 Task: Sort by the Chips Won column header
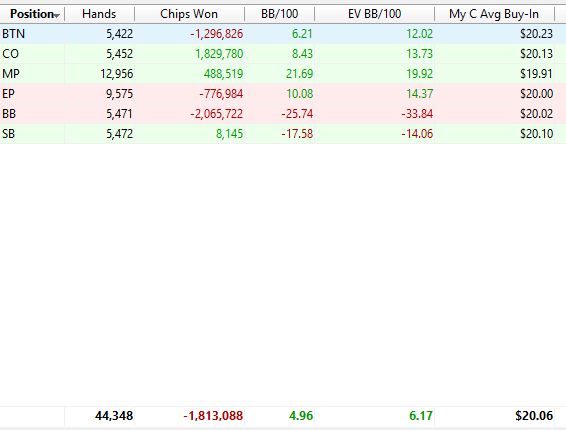click(x=189, y=14)
